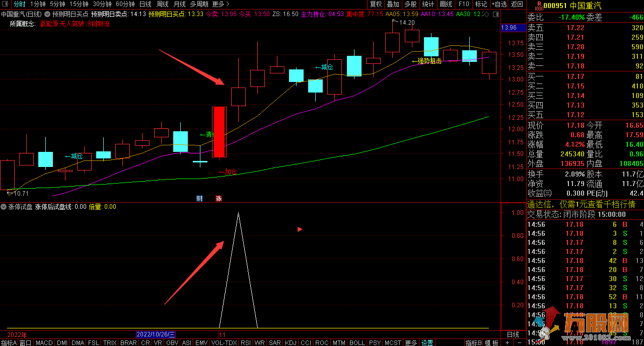Click the 多股 multi-stock button
644x346 pixels.
pos(411,4)
